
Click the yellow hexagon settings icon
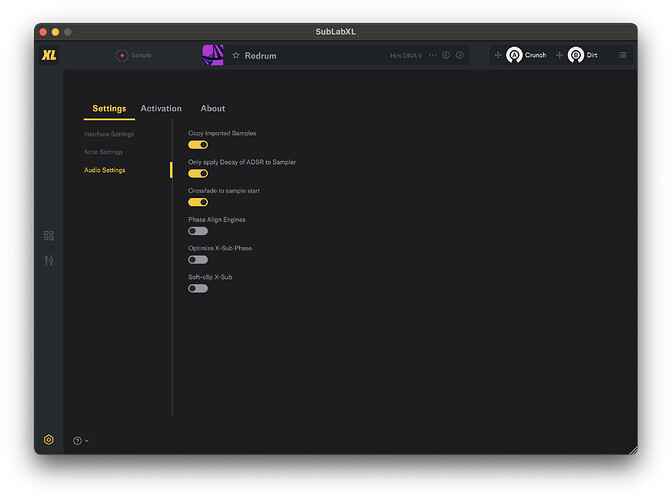(x=49, y=440)
